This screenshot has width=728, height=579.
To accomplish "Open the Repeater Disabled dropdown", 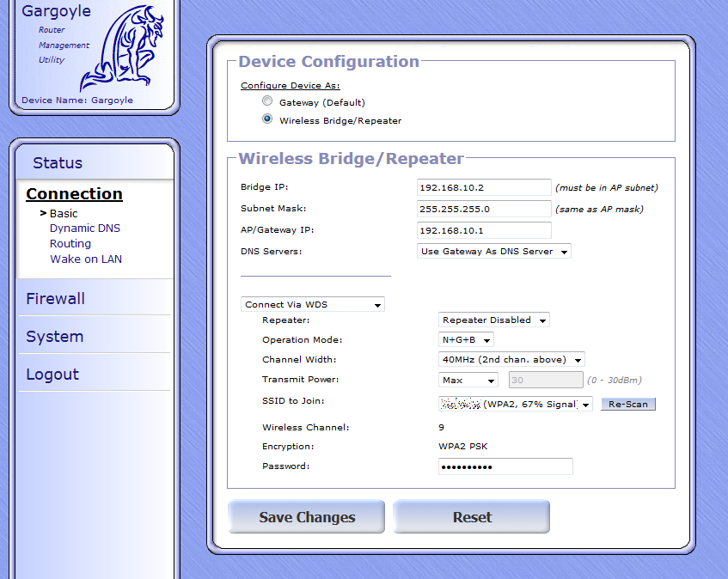I will tap(493, 320).
